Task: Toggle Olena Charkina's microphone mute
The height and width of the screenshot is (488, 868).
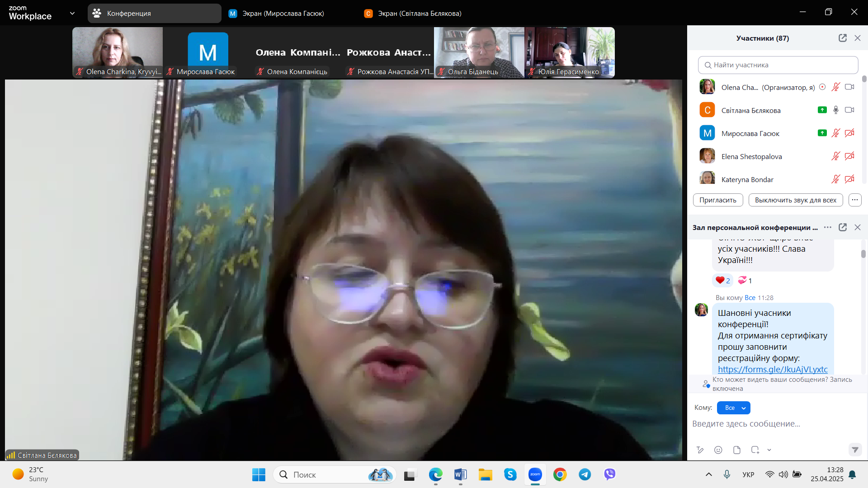Action: click(835, 87)
